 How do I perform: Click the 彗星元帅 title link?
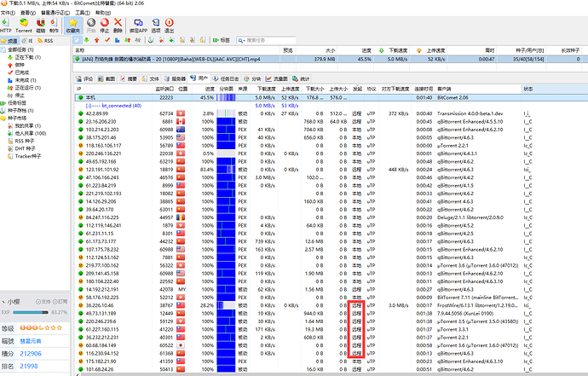(31, 341)
